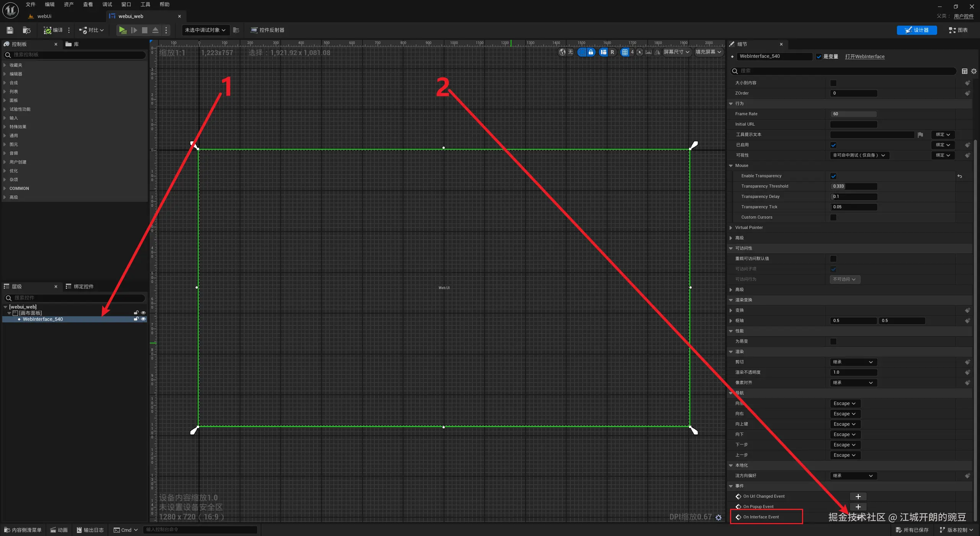Open details panel settings gear icon
Image resolution: width=980 pixels, height=536 pixels.
point(974,71)
